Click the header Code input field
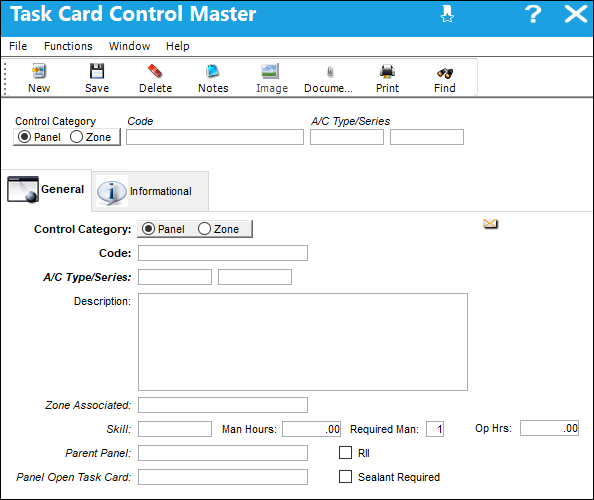 point(215,137)
